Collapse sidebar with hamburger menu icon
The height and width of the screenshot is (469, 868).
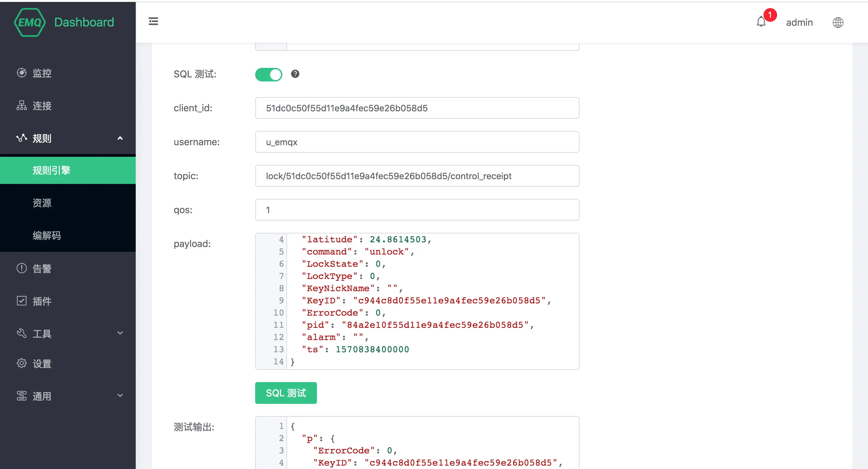[153, 21]
